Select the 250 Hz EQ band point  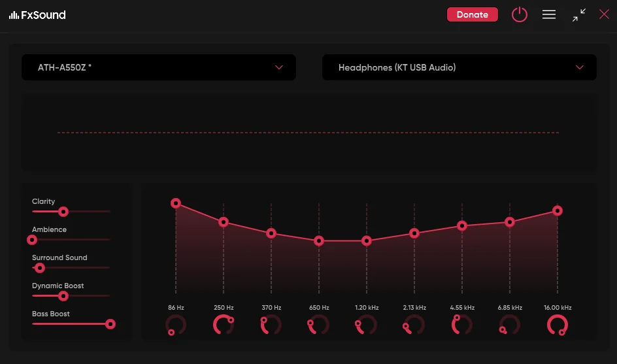point(224,222)
